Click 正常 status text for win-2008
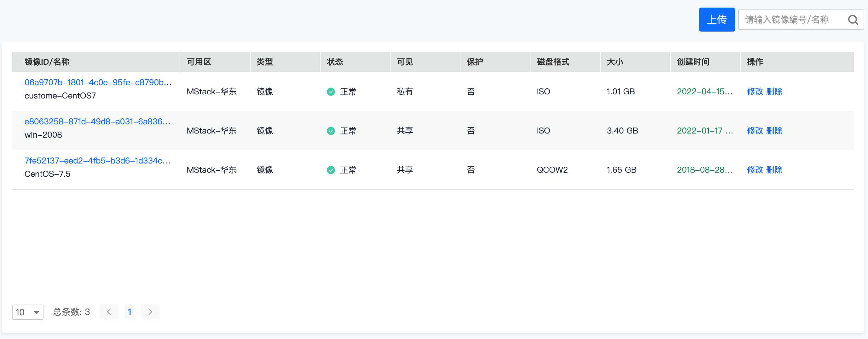Image resolution: width=868 pixels, height=339 pixels. coord(348,131)
